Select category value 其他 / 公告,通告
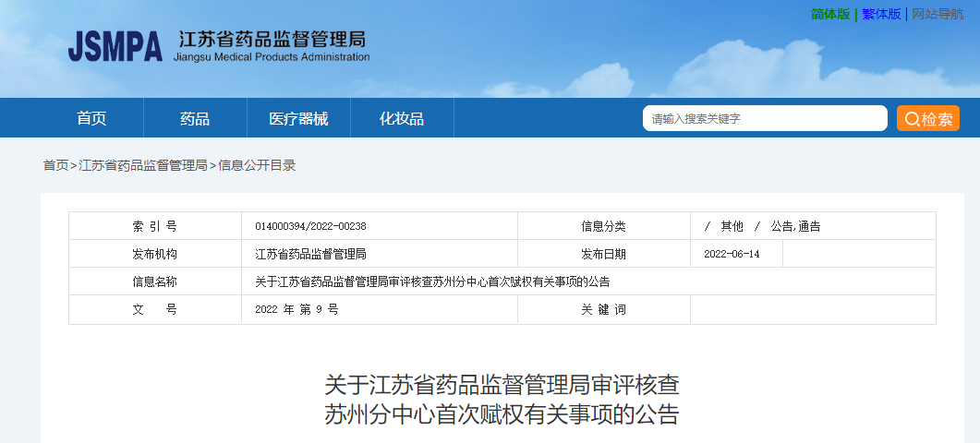 762,227
